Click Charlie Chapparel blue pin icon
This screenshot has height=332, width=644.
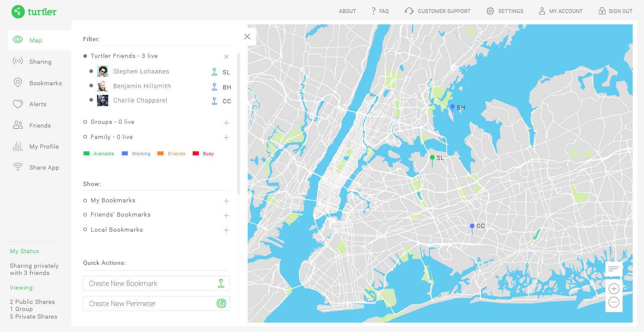pos(215,101)
